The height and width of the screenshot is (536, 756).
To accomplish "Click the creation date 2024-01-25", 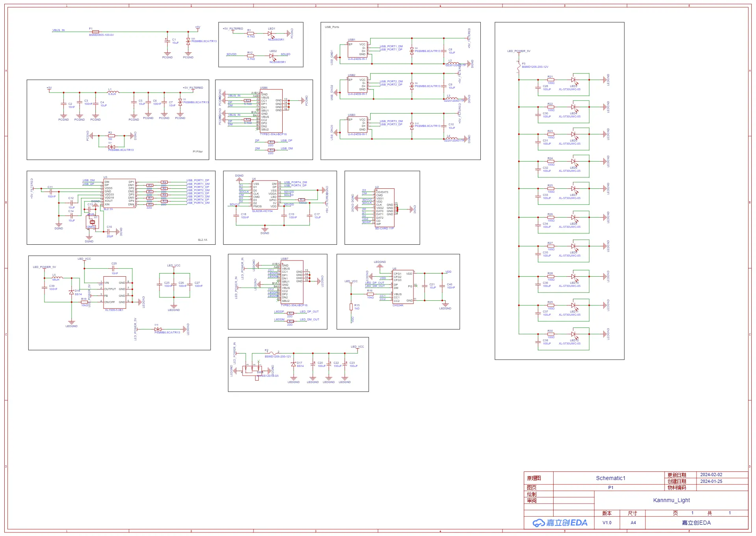I will pos(711,481).
